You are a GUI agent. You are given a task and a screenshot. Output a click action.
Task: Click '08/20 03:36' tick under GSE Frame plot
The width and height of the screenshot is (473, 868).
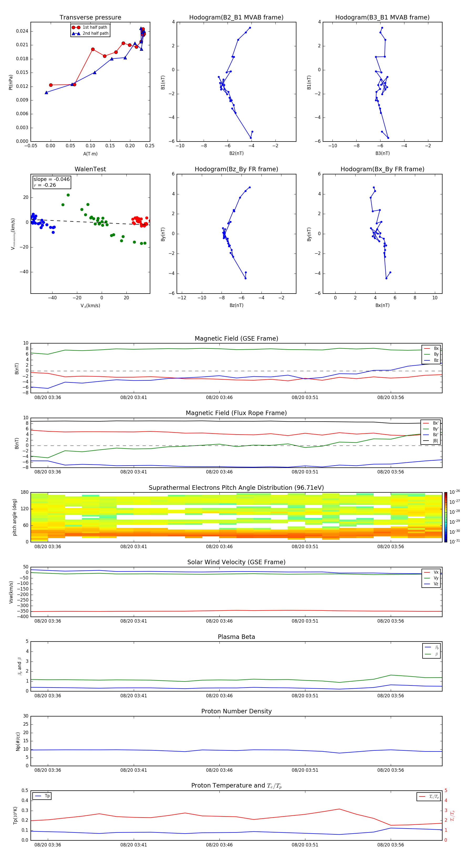pyautogui.click(x=48, y=397)
